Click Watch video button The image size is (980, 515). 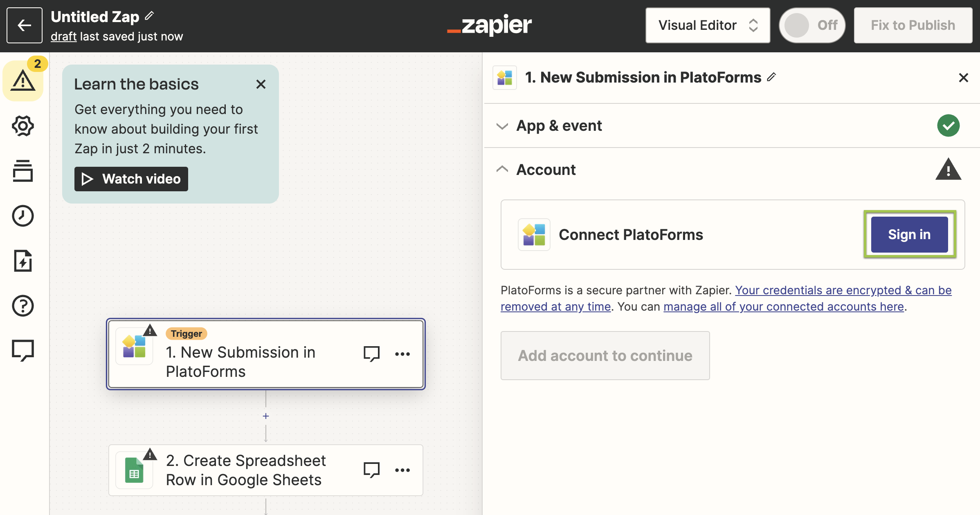131,179
